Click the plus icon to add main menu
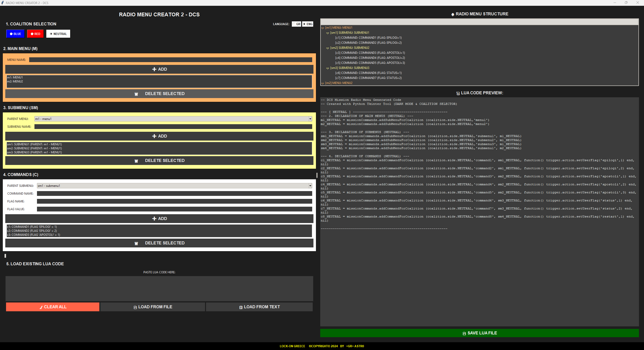This screenshot has width=644, height=350. coord(154,69)
